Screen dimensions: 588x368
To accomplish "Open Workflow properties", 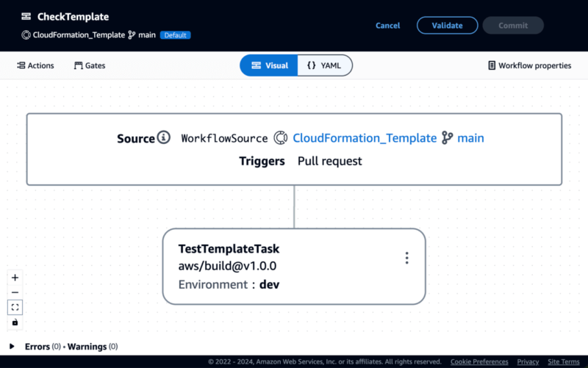I will 529,65.
